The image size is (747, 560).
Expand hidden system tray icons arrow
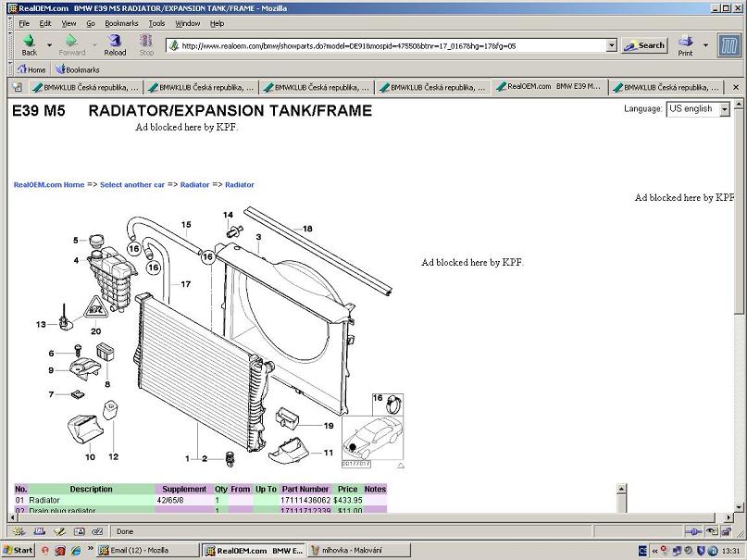(x=654, y=551)
